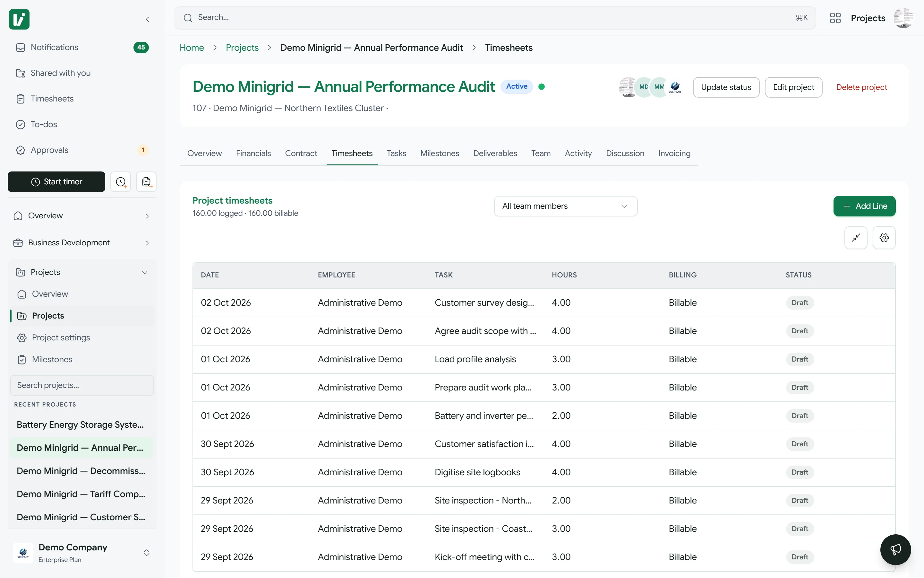
Task: Click the Add Line button
Action: [864, 206]
